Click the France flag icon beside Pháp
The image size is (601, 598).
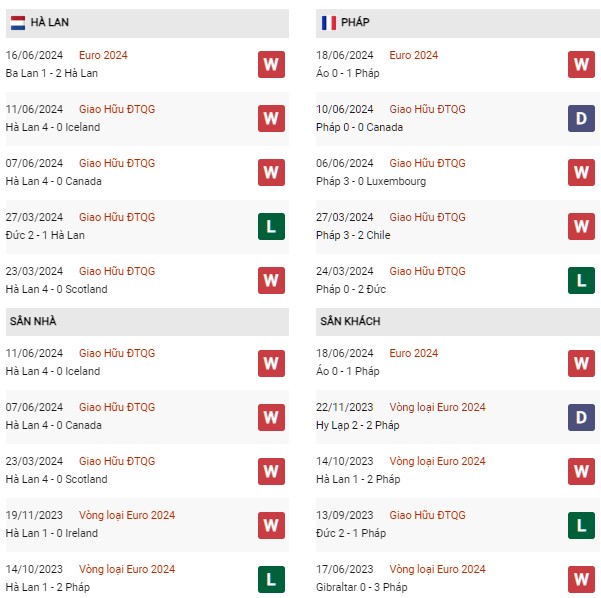(328, 23)
